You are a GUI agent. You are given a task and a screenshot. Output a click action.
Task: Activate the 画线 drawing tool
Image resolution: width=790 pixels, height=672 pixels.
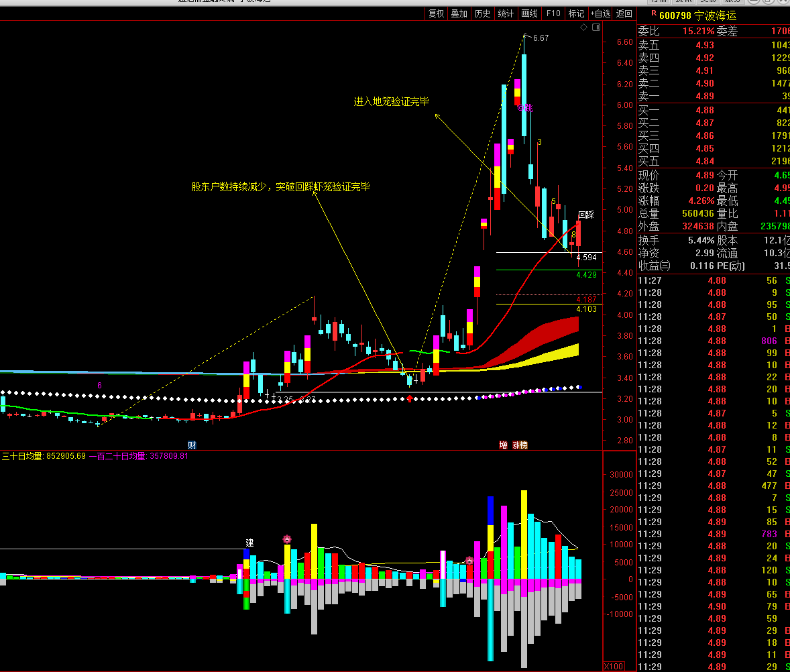(529, 13)
